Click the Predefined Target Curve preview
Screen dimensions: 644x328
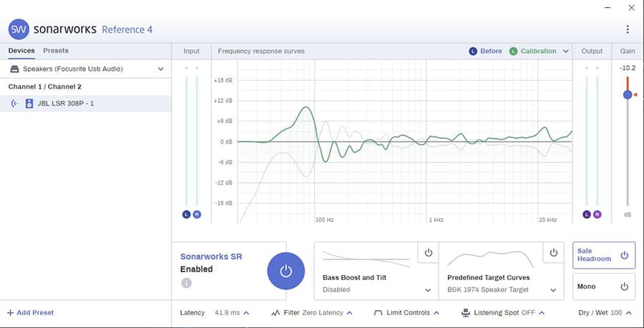490,259
